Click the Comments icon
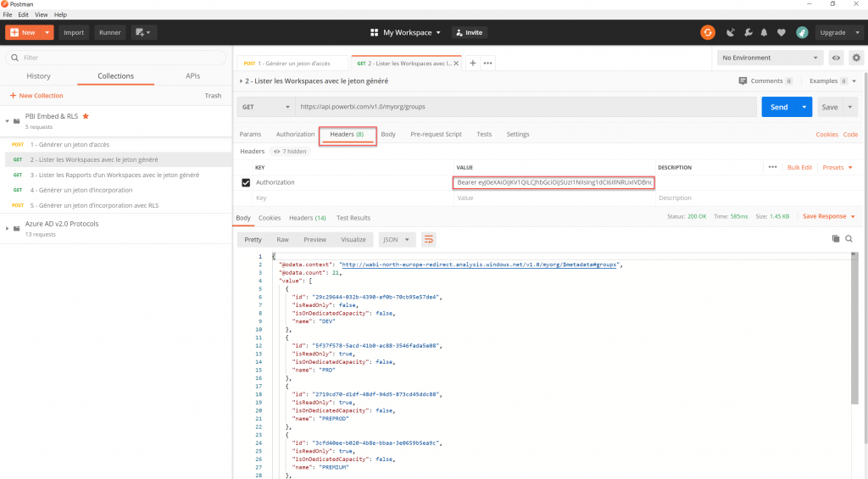Screen dimensions: 868x479 pyautogui.click(x=743, y=81)
